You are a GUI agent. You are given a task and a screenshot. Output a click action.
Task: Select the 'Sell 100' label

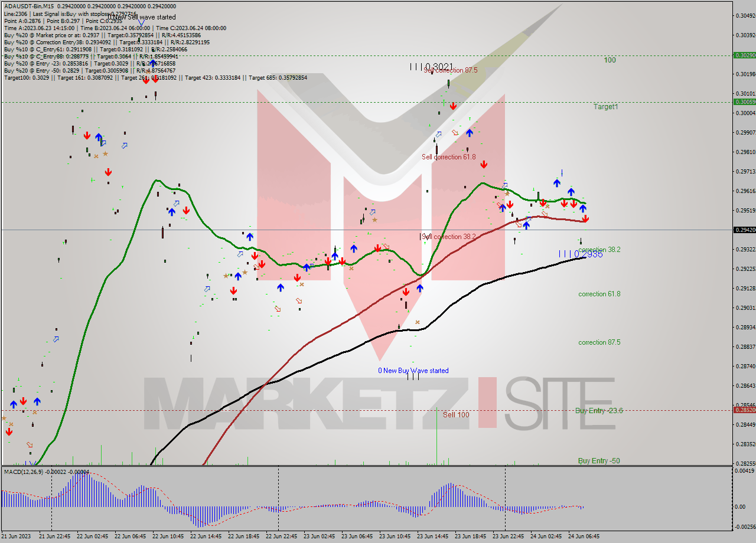point(456,415)
